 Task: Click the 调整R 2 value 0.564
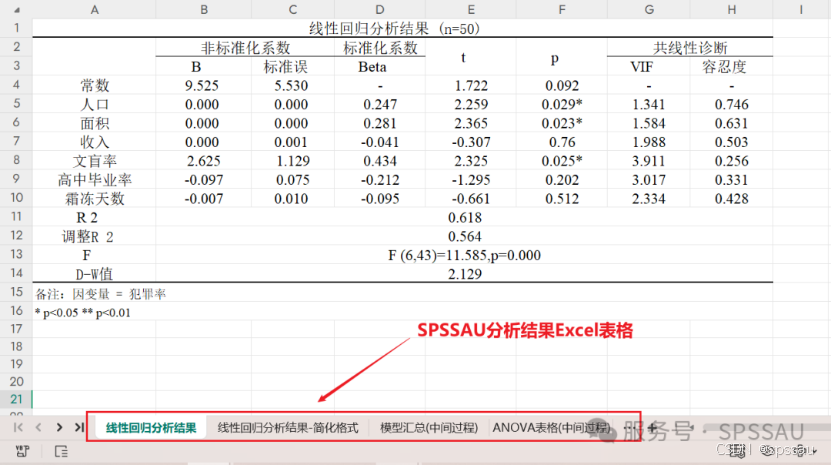pyautogui.click(x=465, y=236)
